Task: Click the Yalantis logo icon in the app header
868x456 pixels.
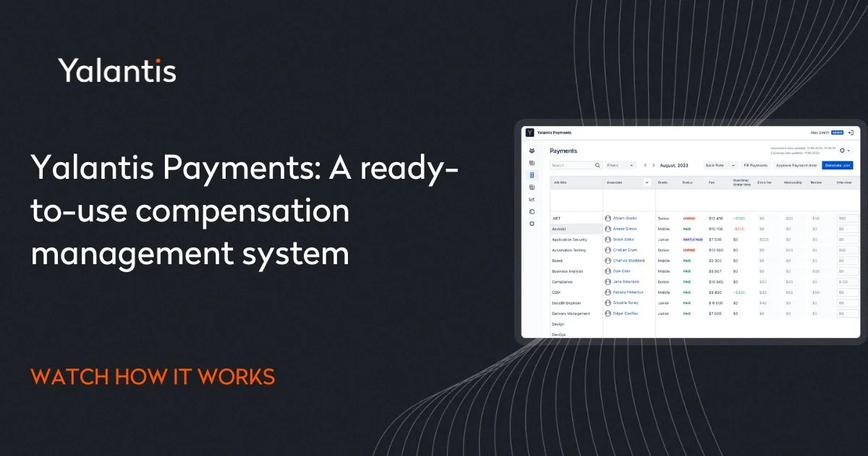Action: (529, 132)
